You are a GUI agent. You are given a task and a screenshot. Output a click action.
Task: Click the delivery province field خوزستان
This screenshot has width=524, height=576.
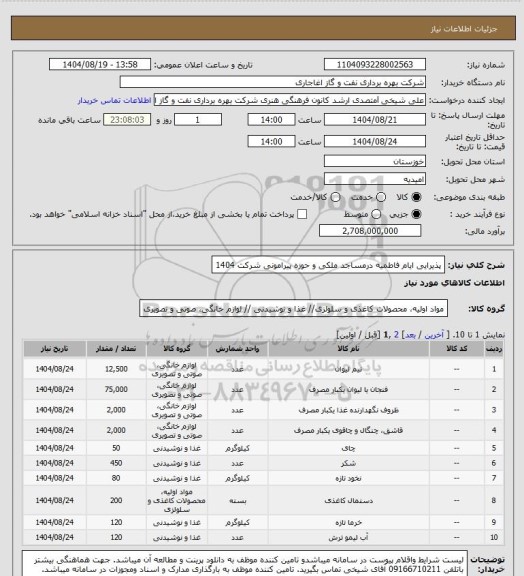pyautogui.click(x=375, y=161)
